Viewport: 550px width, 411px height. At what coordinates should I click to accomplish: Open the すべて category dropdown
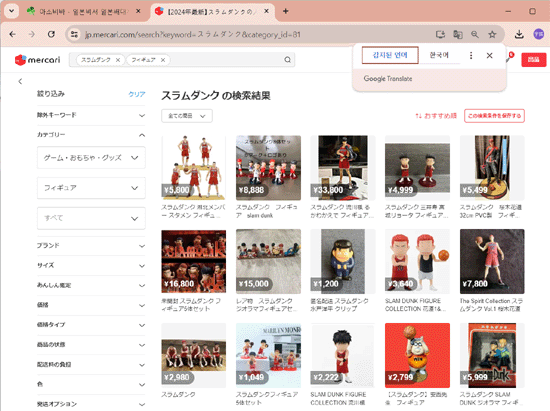91,218
